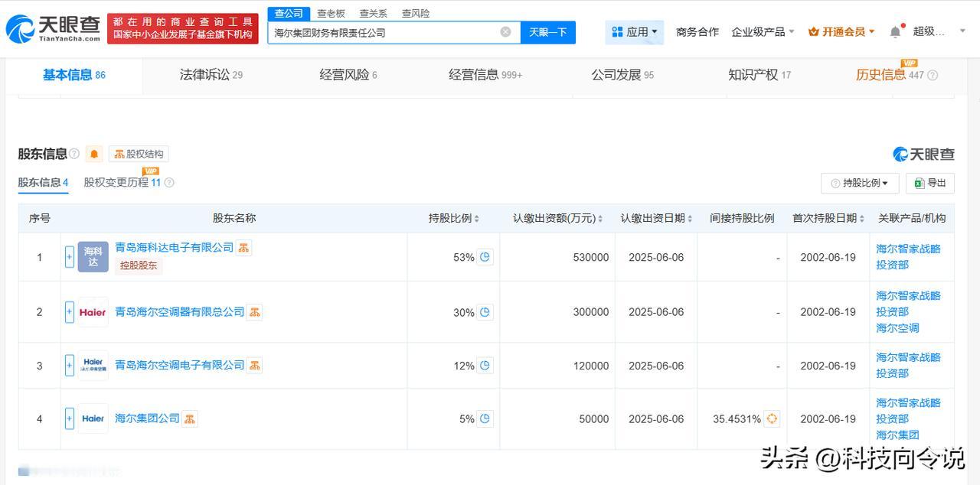
Task: Open the notification bell in the header
Action: click(895, 32)
